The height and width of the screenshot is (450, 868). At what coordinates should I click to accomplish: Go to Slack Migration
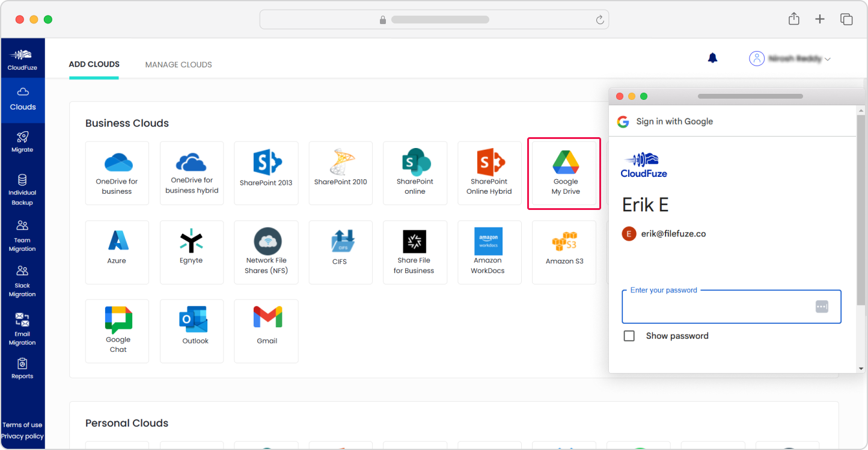pos(22,282)
